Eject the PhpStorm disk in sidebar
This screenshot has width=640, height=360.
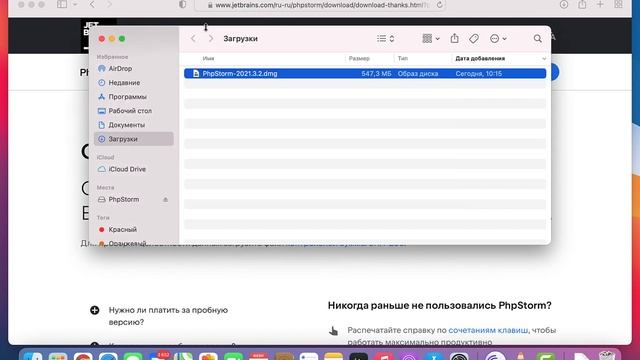coord(165,200)
